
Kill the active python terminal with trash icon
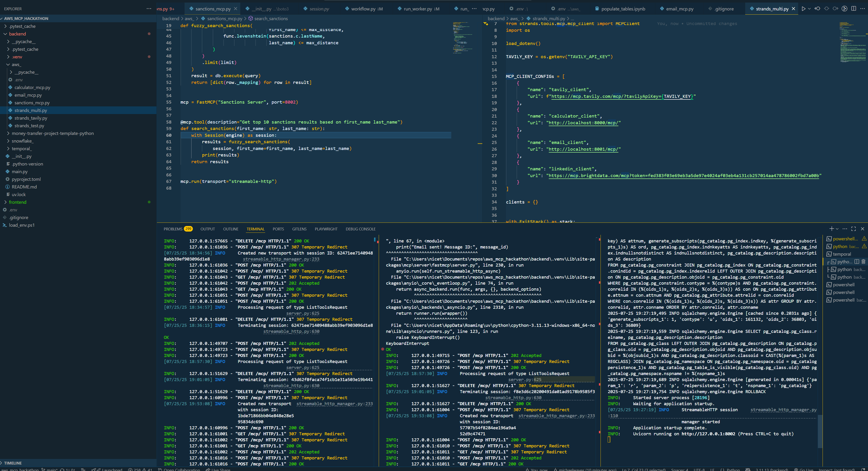point(863,262)
